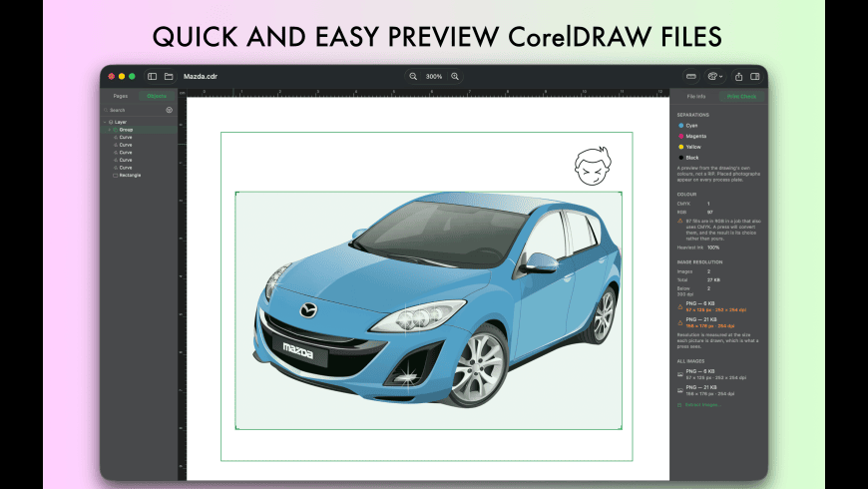868x489 pixels.
Task: Click picture icon of PNG — 6 KB in All Images
Action: pyautogui.click(x=680, y=374)
